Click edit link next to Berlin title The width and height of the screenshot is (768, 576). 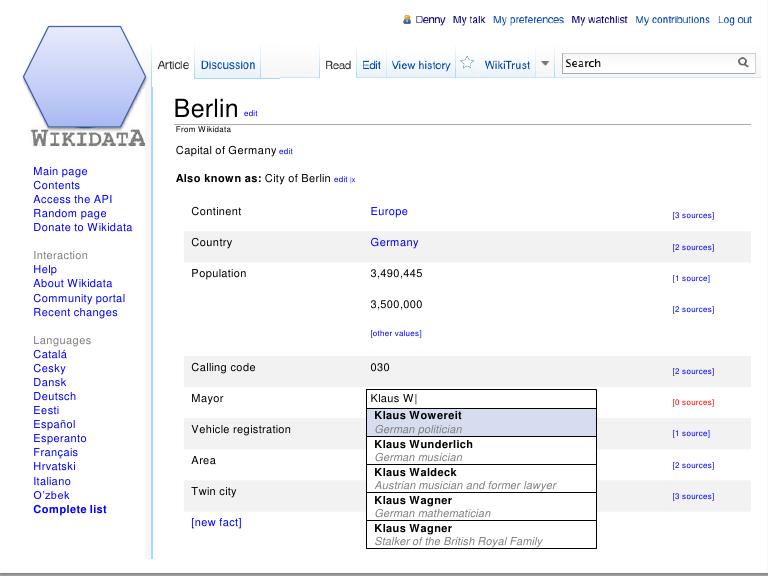tap(250, 114)
